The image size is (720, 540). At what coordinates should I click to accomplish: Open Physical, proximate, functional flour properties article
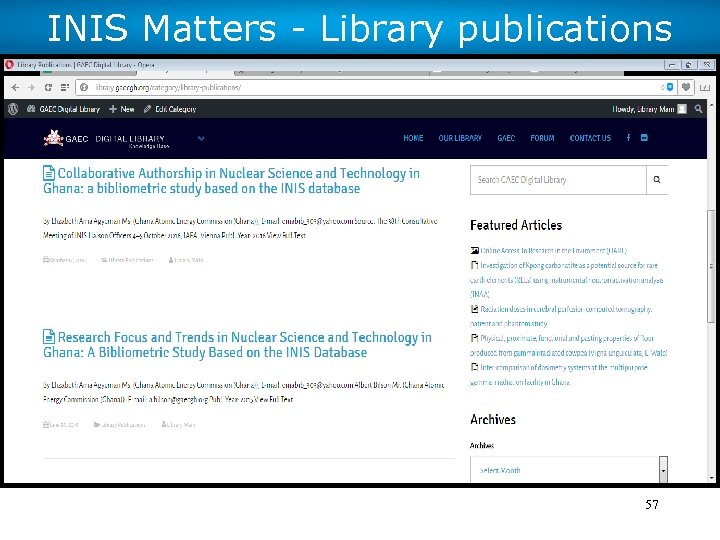(x=568, y=345)
